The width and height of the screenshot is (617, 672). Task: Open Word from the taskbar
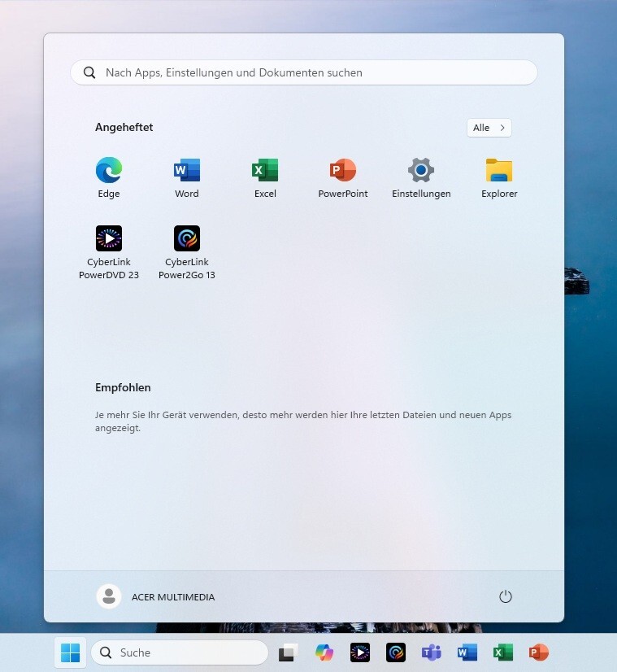click(467, 652)
